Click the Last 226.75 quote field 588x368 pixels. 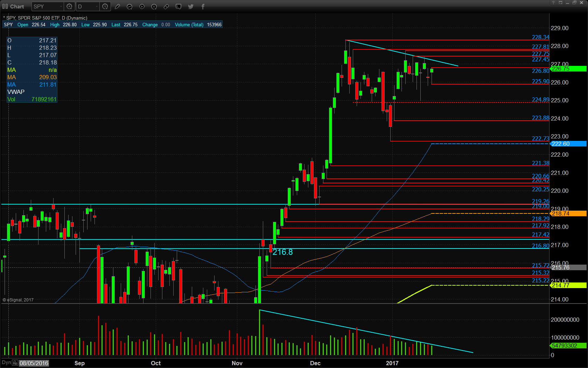click(x=124, y=25)
